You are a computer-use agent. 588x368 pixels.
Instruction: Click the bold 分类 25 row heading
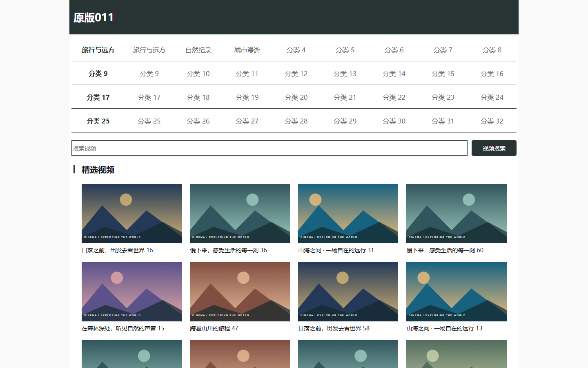click(x=98, y=121)
